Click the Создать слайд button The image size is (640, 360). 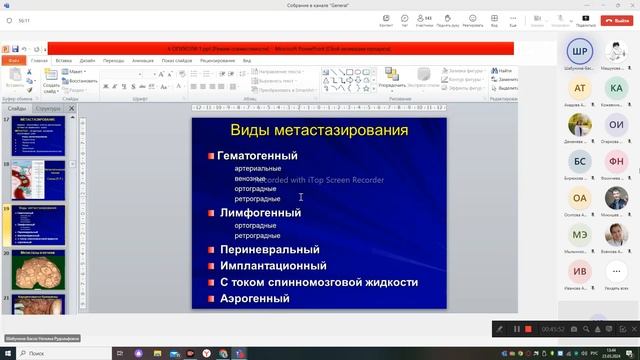(51, 81)
